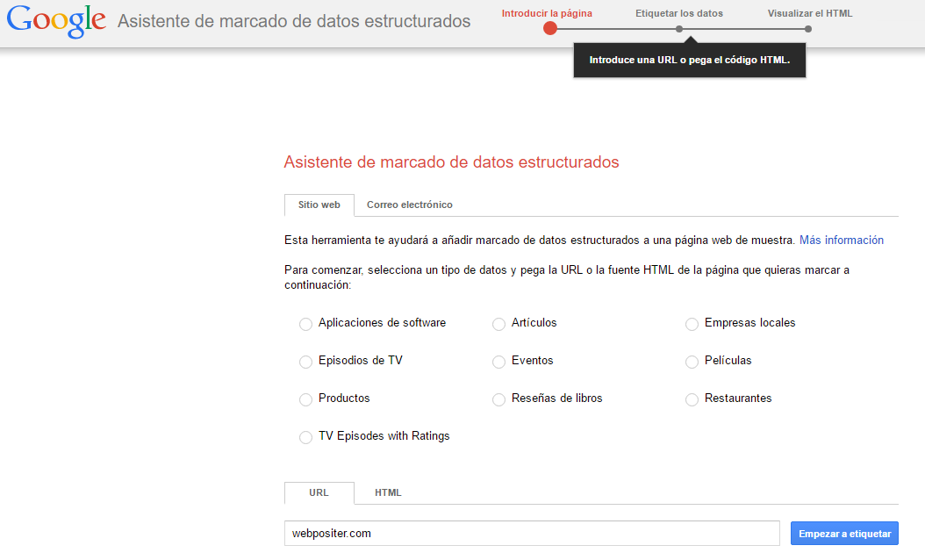Choose the Restaurantes radio button

(x=692, y=399)
